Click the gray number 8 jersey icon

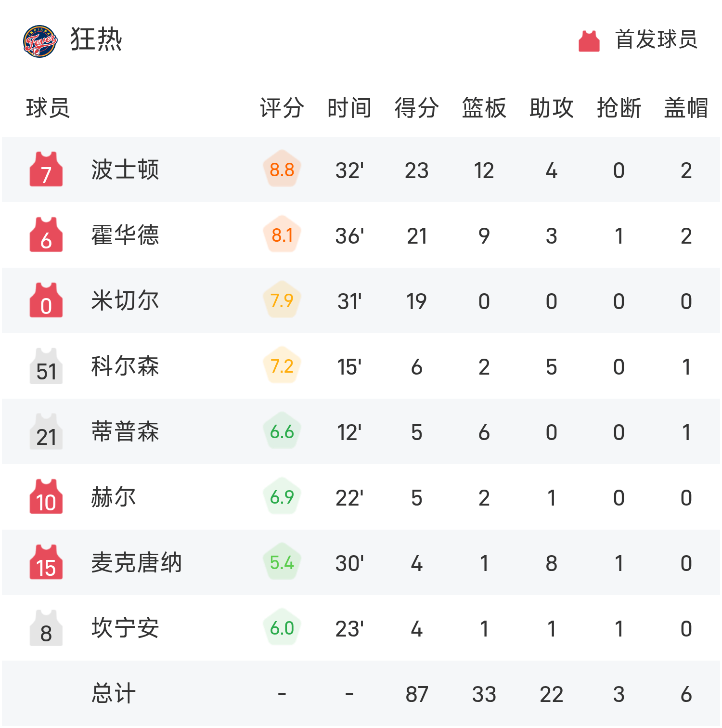click(46, 628)
